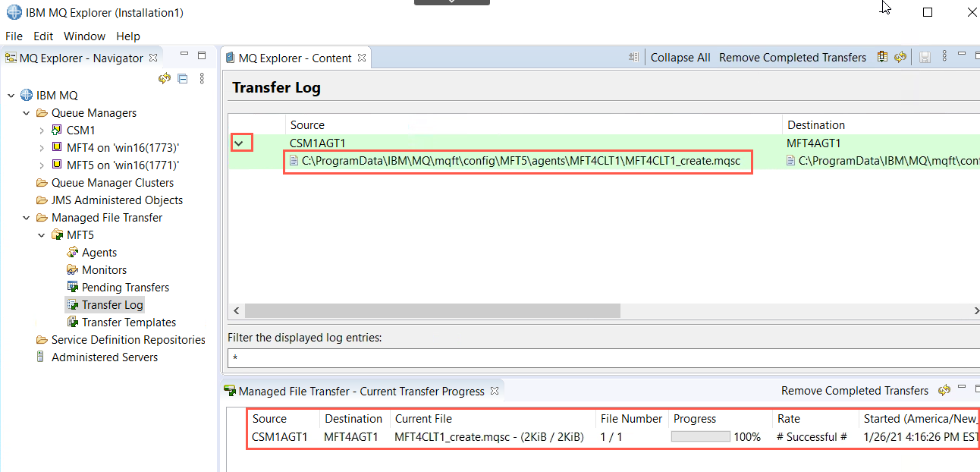This screenshot has width=980, height=472.
Task: Close the MQ Explorer - Navigator tab
Action: 152,57
